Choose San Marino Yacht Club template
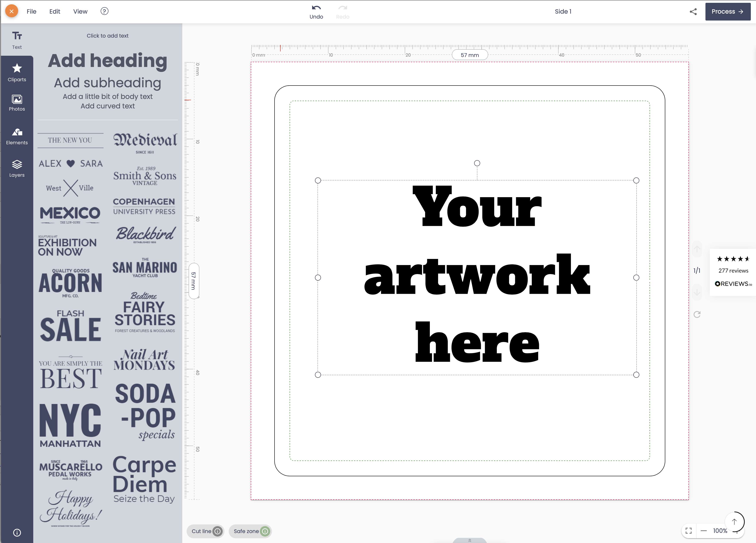The image size is (756, 543). click(x=145, y=268)
